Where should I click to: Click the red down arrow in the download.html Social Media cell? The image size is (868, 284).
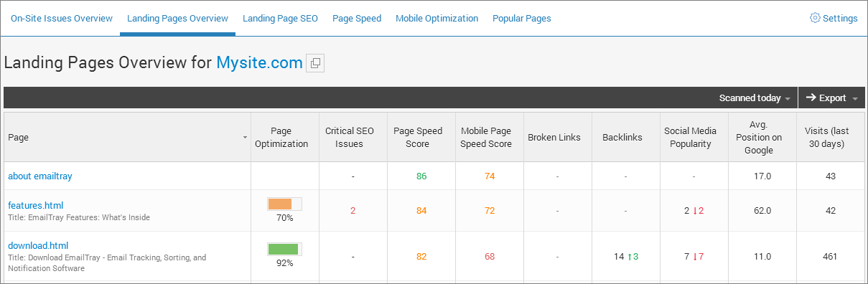pos(695,257)
